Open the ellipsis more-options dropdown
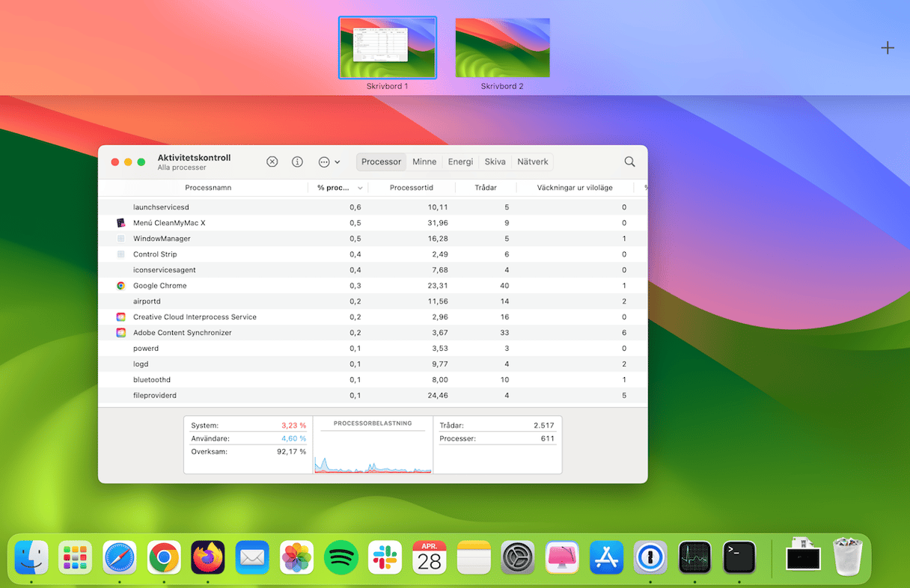This screenshot has width=910, height=588. point(329,162)
